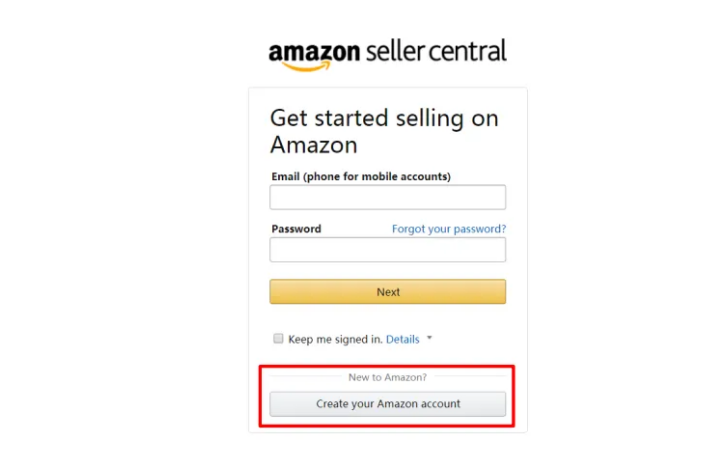721x456 pixels.
Task: Click the 'New to Amazon?' divider text
Action: [x=388, y=377]
